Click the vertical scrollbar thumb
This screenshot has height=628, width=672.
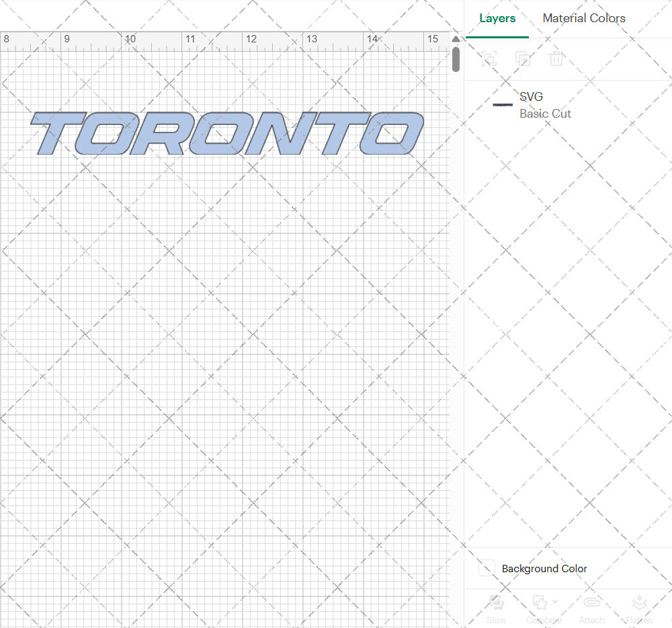pyautogui.click(x=456, y=59)
